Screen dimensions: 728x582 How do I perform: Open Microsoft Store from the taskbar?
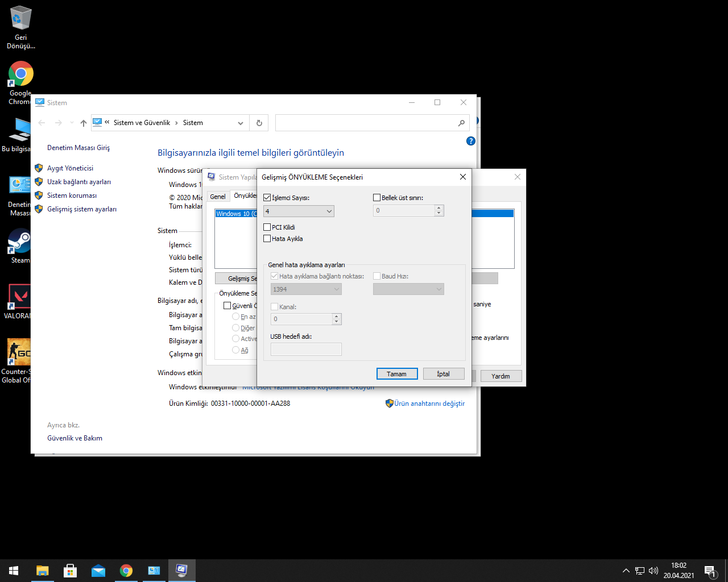[x=71, y=571]
